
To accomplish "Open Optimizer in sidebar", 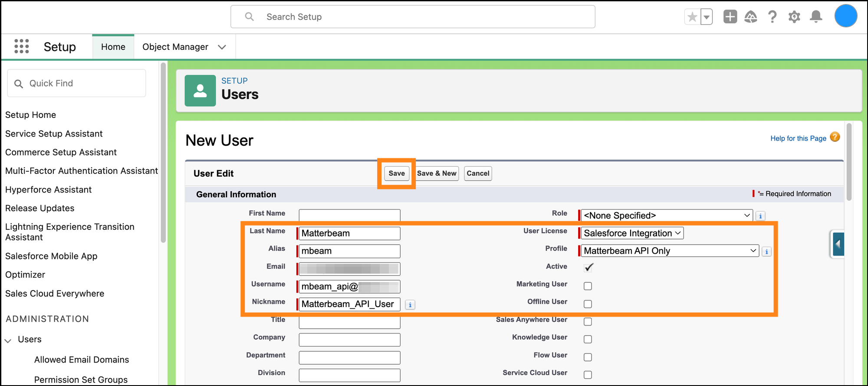I will [25, 275].
